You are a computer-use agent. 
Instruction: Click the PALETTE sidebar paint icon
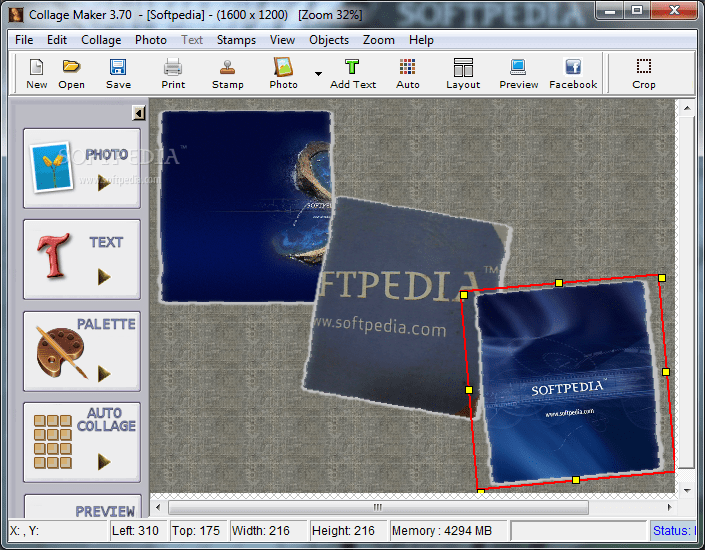61,352
